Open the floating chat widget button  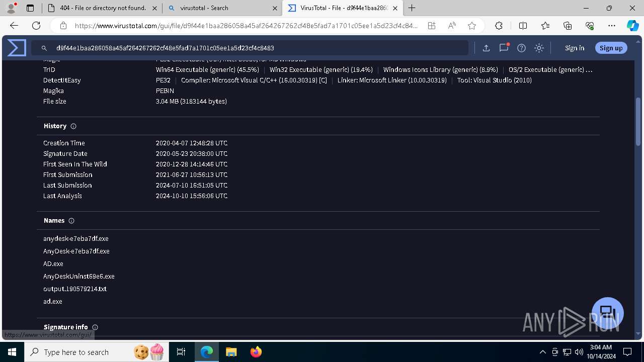608,313
